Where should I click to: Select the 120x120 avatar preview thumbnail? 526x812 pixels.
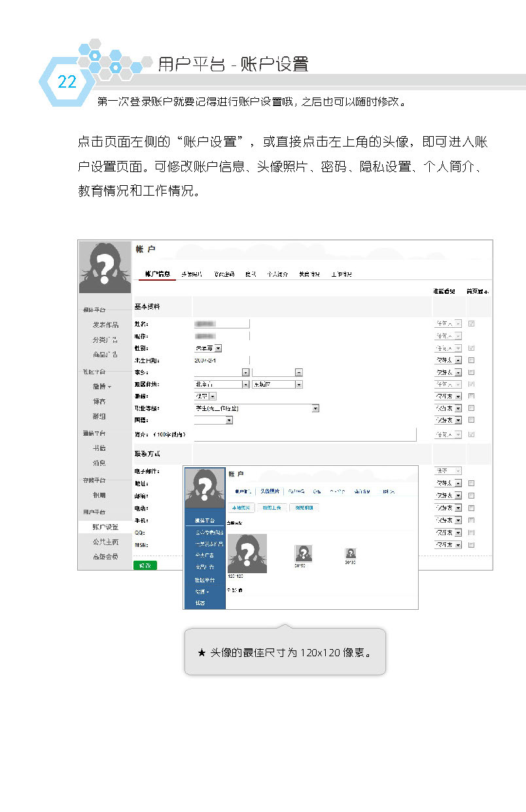pyautogui.click(x=247, y=554)
